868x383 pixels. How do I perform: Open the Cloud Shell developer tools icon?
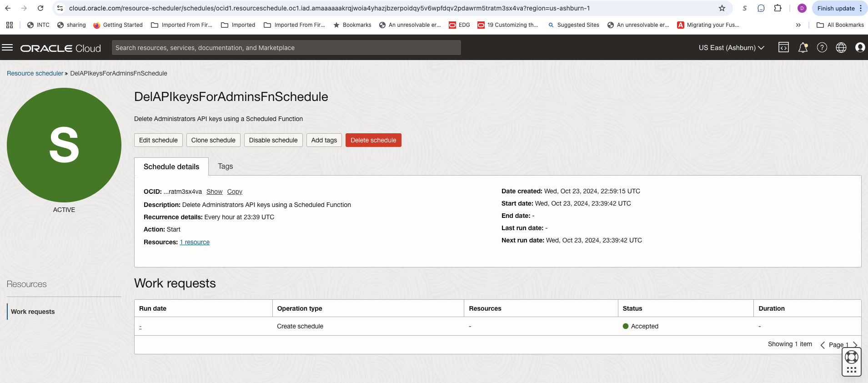click(783, 47)
